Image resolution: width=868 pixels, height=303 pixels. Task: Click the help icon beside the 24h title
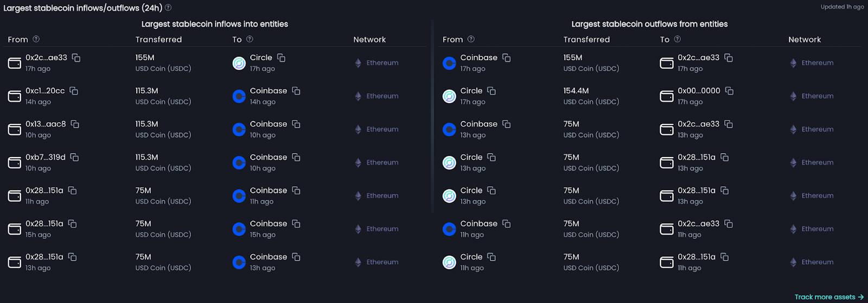tap(168, 8)
